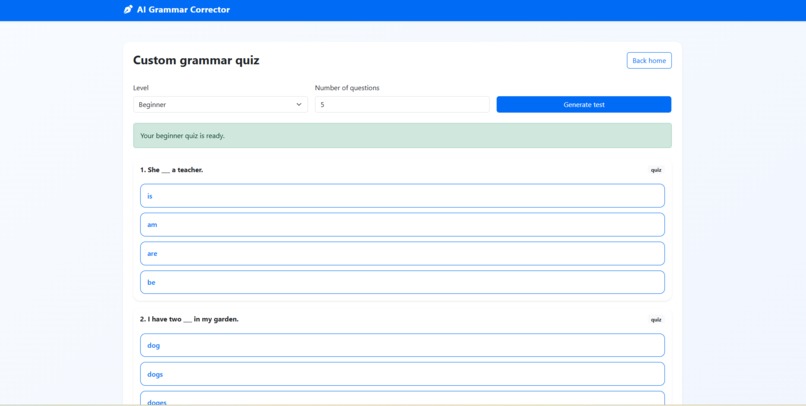The image size is (806, 406).
Task: Select answer "dogs" for question 2
Action: [x=402, y=374]
